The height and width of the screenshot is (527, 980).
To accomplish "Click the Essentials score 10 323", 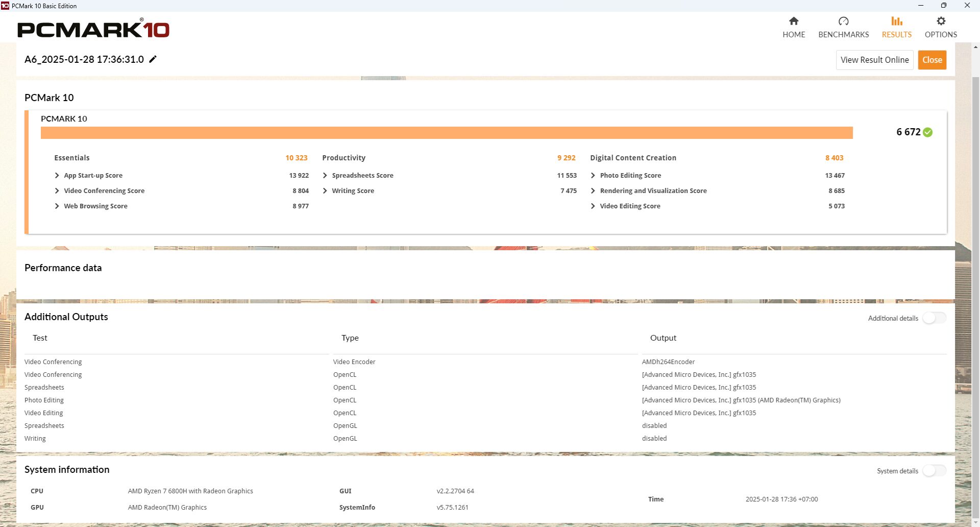I will [296, 158].
